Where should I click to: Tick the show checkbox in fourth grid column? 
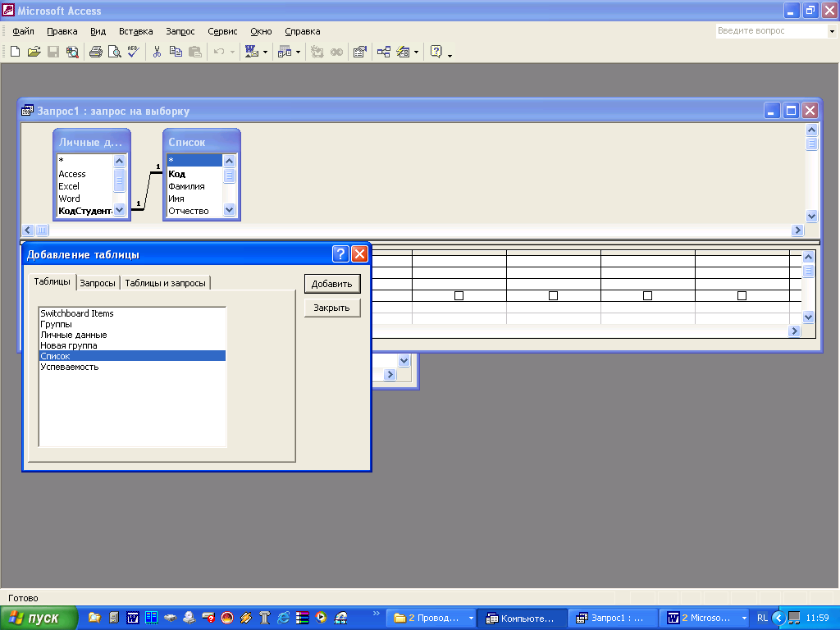click(648, 295)
